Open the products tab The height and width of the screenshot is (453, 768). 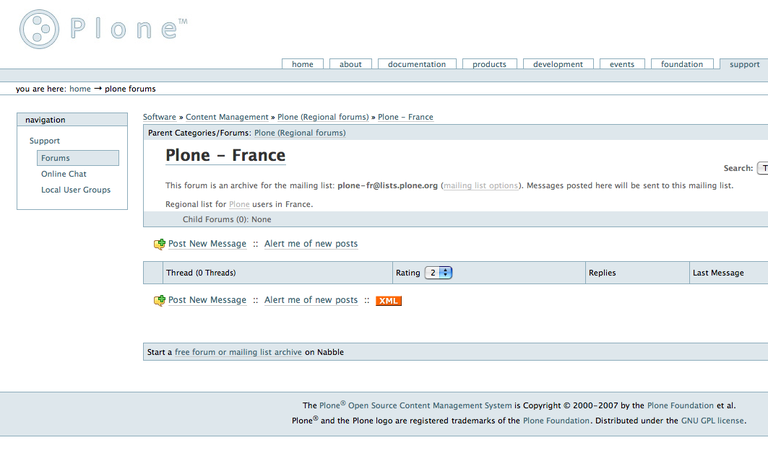coord(489,64)
